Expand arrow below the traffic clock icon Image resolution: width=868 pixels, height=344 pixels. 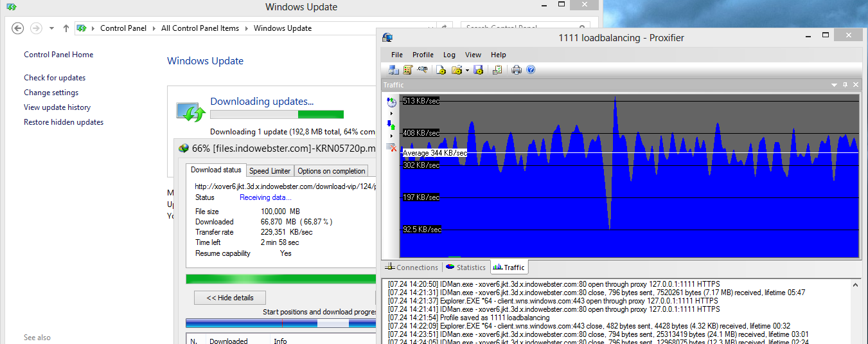click(391, 114)
